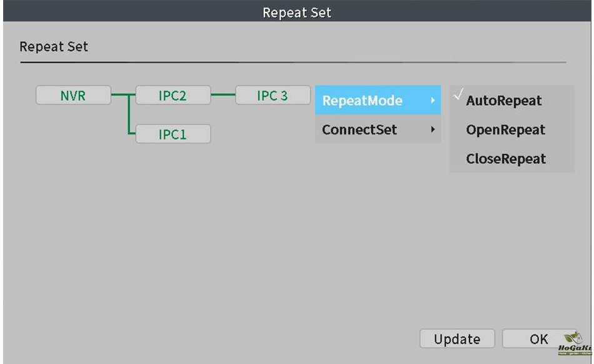Viewport: 594px width, 364px height.
Task: Select the IPC 3 camera node
Action: [273, 96]
